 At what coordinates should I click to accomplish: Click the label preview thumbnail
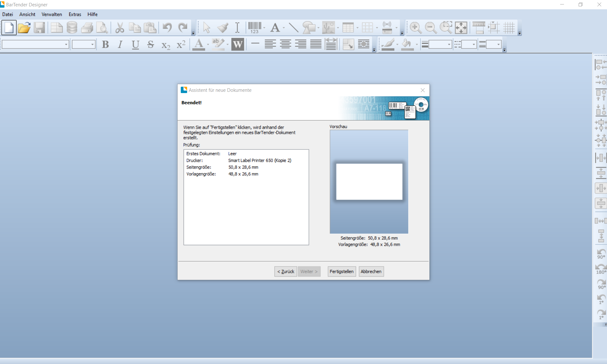pyautogui.click(x=369, y=182)
